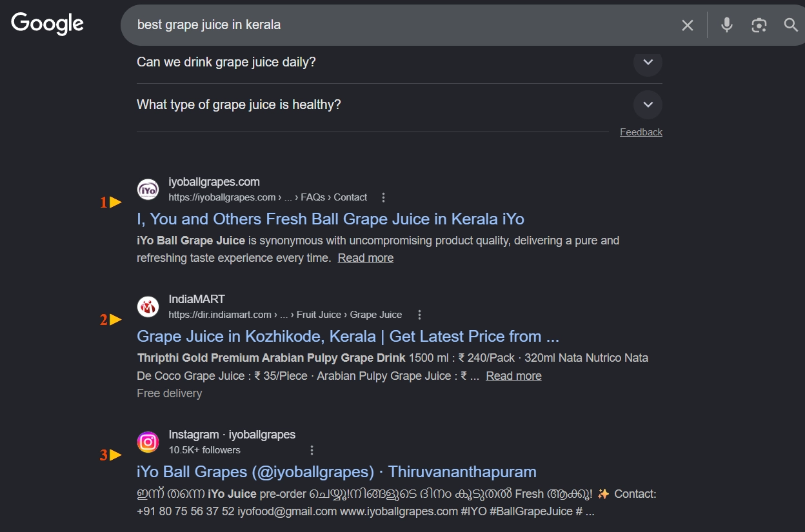Click Read more in iYo Ball Grape snippet
The width and height of the screenshot is (805, 532).
click(x=365, y=258)
